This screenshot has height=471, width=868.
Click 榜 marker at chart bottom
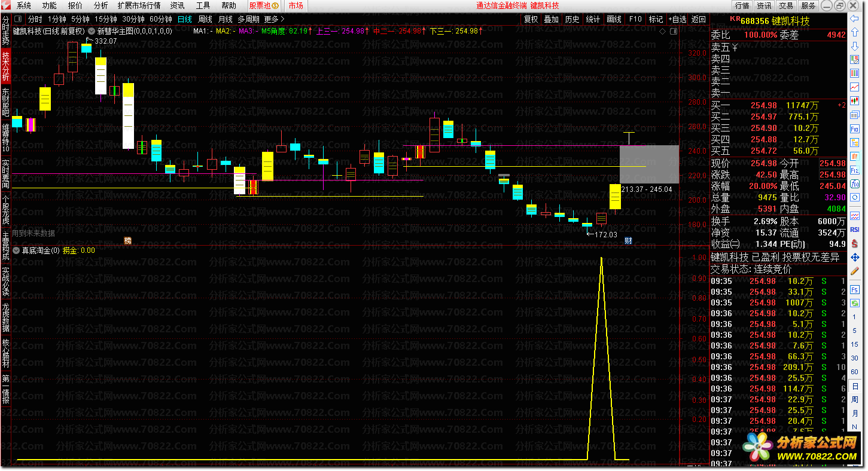tap(127, 240)
